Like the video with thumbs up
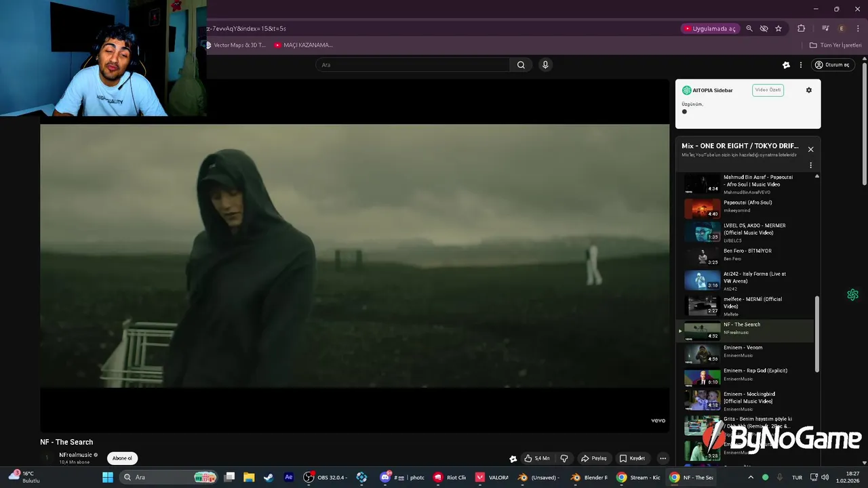Image resolution: width=868 pixels, height=488 pixels. [536, 458]
